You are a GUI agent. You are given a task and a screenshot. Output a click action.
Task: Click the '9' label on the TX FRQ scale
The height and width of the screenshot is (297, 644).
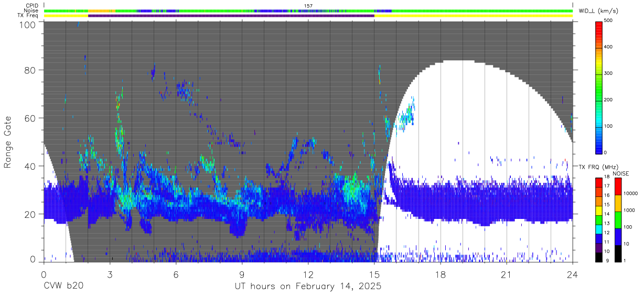tap(608, 261)
